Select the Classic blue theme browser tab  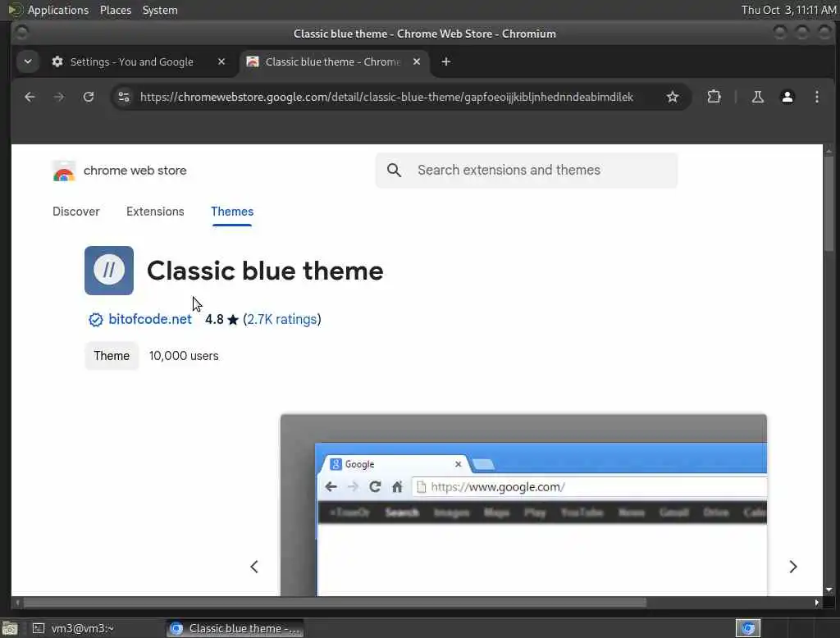coord(333,62)
